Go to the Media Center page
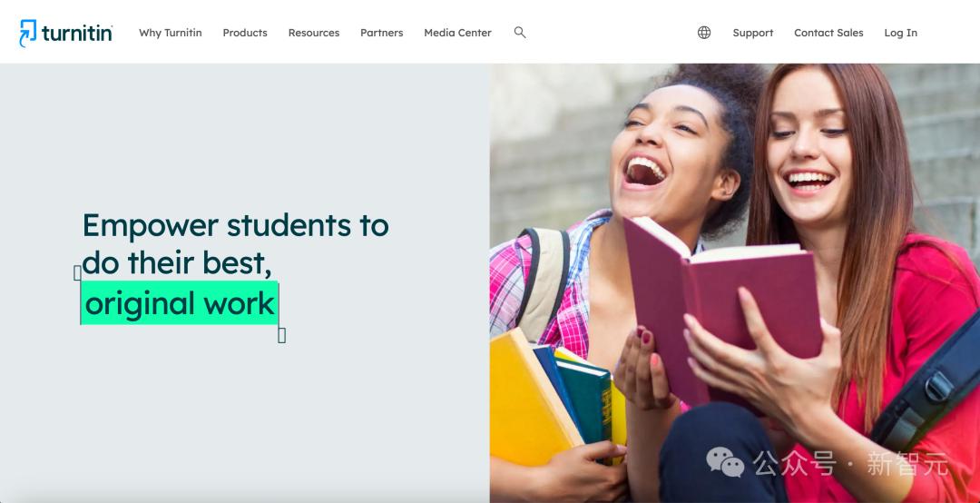The height and width of the screenshot is (503, 980). [x=457, y=33]
